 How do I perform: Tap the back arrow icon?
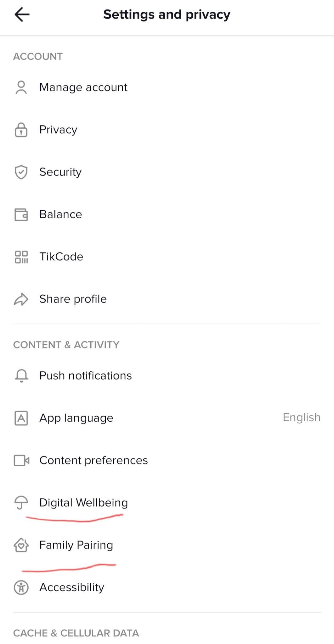tap(22, 14)
